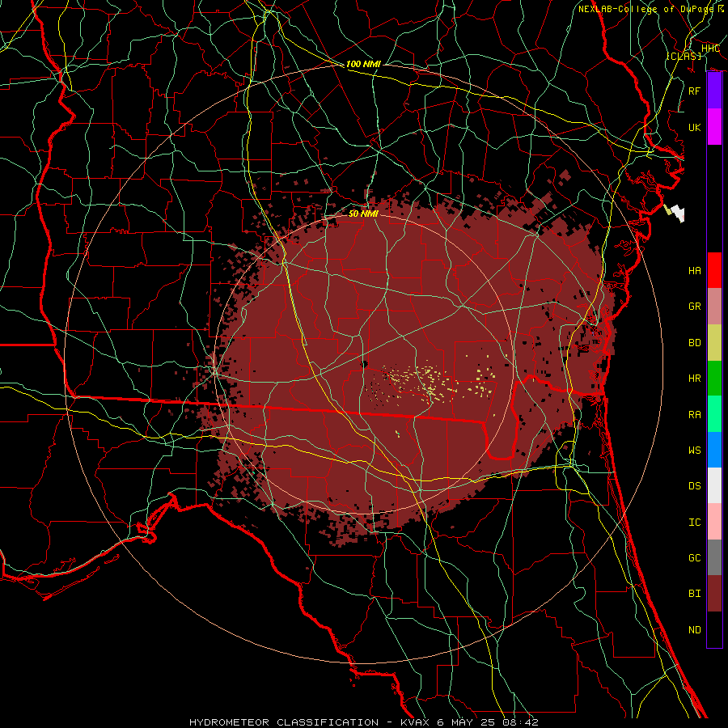This screenshot has height=728, width=728.
Task: Click the HA red legend swatch
Action: coord(714,270)
